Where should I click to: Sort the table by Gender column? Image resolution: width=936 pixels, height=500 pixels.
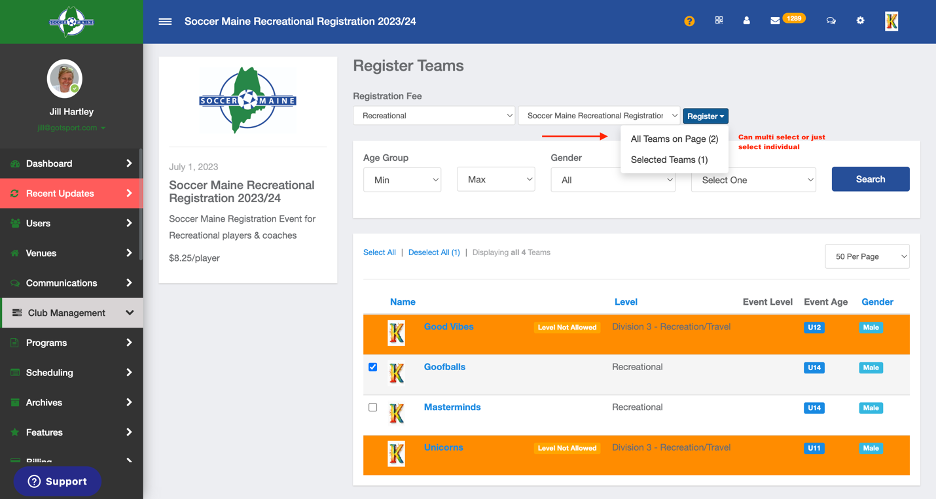(x=877, y=302)
